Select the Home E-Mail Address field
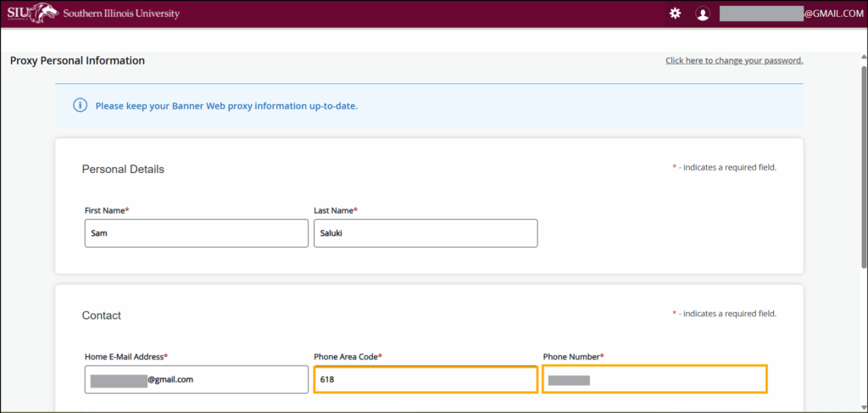The width and height of the screenshot is (868, 413). (196, 380)
